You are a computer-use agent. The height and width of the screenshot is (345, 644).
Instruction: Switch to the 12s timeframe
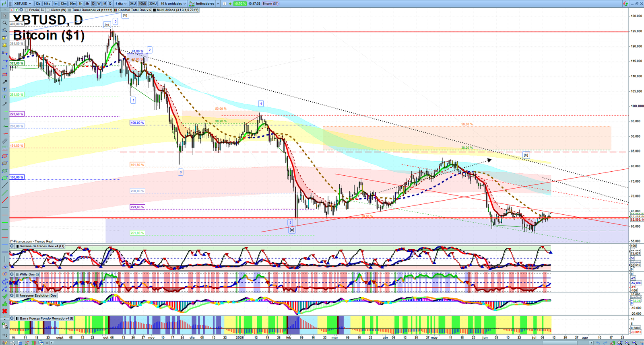pos(38,4)
